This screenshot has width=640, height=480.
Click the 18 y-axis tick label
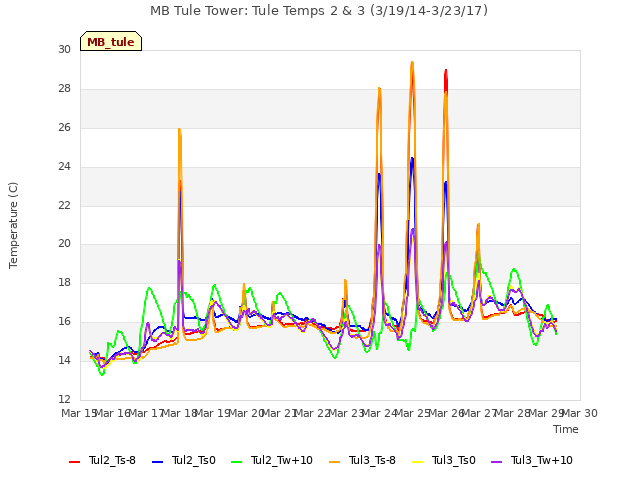pyautogui.click(x=64, y=282)
